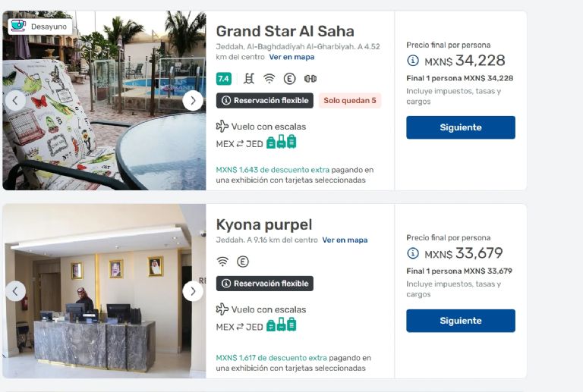Click the gym dumbbell icon for Grand Star Al Saha
This screenshot has height=392, width=583.
310,78
